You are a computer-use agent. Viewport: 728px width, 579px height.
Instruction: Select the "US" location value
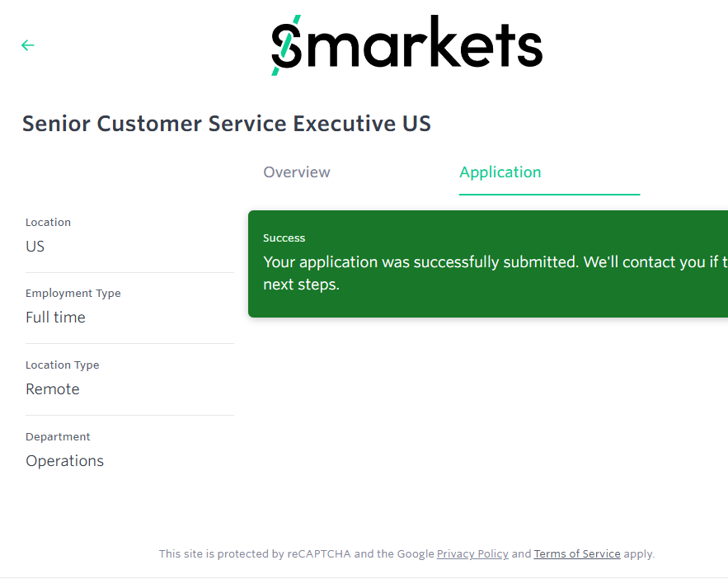35,247
